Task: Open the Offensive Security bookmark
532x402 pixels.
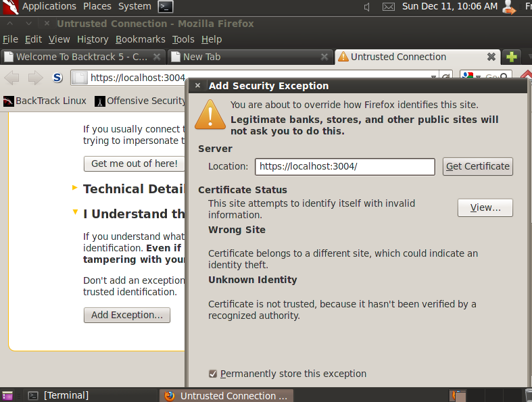Action: (140, 101)
